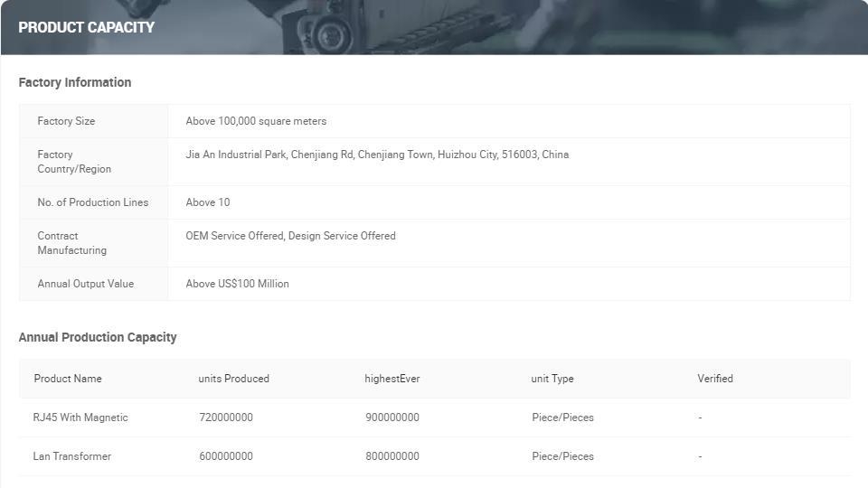Click the Factory Size row label

[x=66, y=121]
